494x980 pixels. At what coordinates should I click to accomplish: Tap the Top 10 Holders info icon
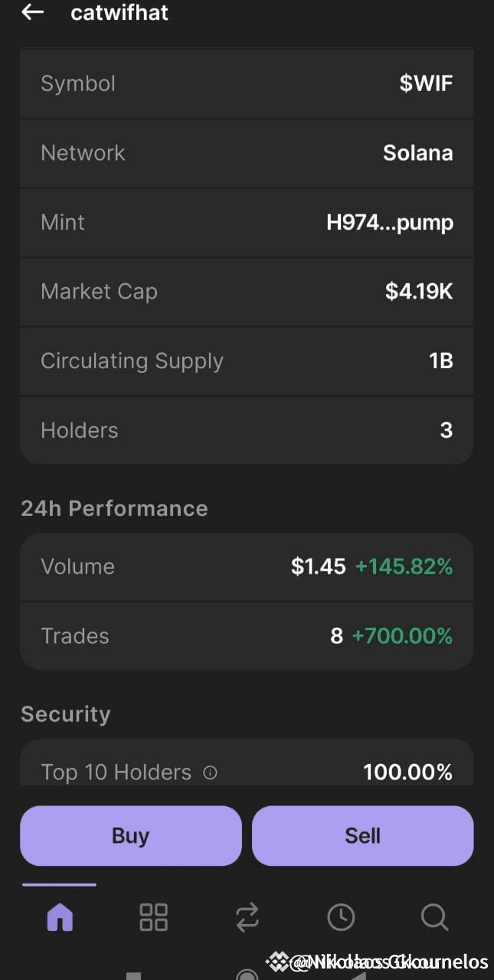(x=210, y=773)
